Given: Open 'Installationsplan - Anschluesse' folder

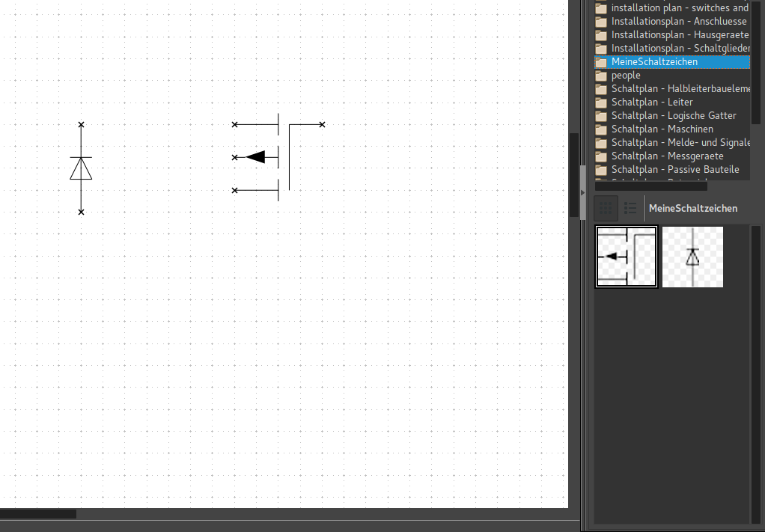Looking at the screenshot, I should coord(672,22).
